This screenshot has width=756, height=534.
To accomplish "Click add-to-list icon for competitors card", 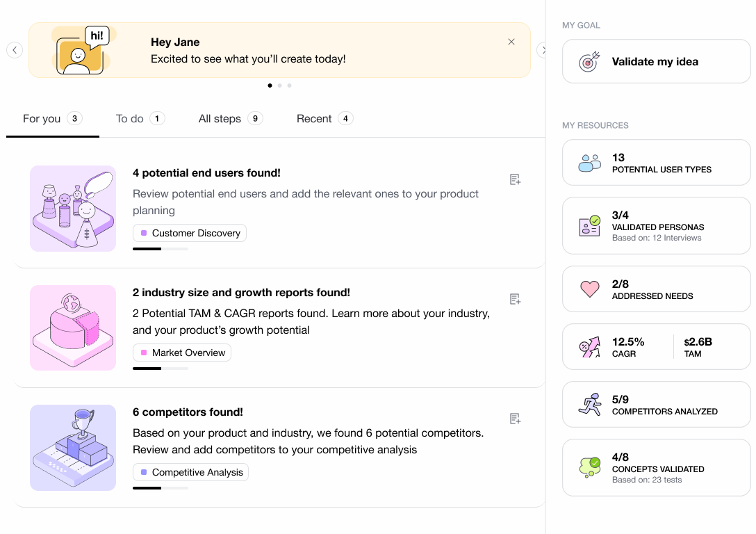I will 515,419.
